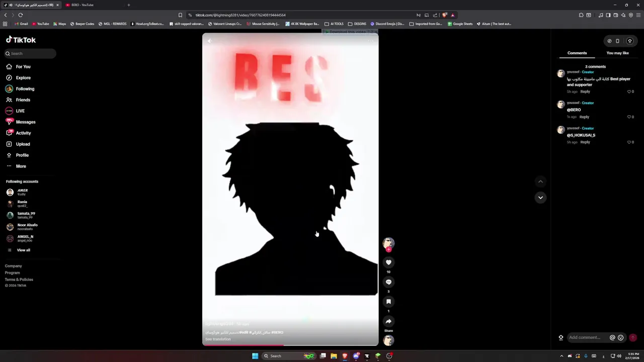Viewport: 644px width, 362px height.
Task: Reload the page
Action: (x=20, y=15)
